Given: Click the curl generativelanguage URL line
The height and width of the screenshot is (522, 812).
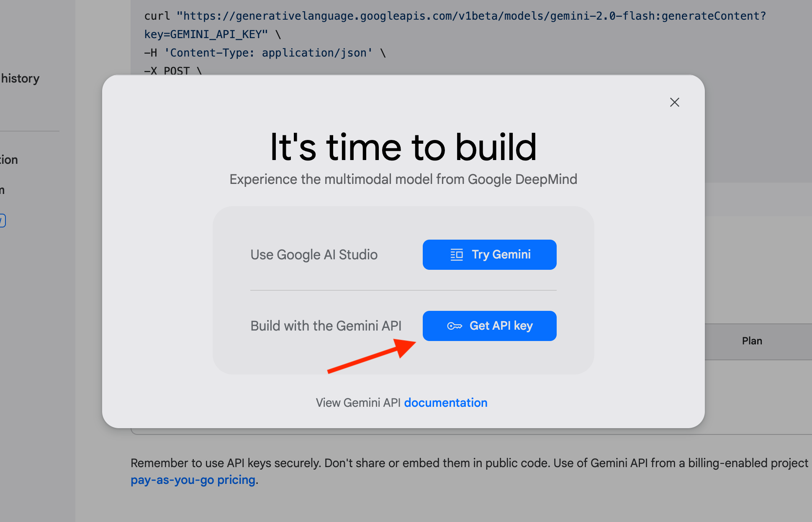Looking at the screenshot, I should click(455, 16).
